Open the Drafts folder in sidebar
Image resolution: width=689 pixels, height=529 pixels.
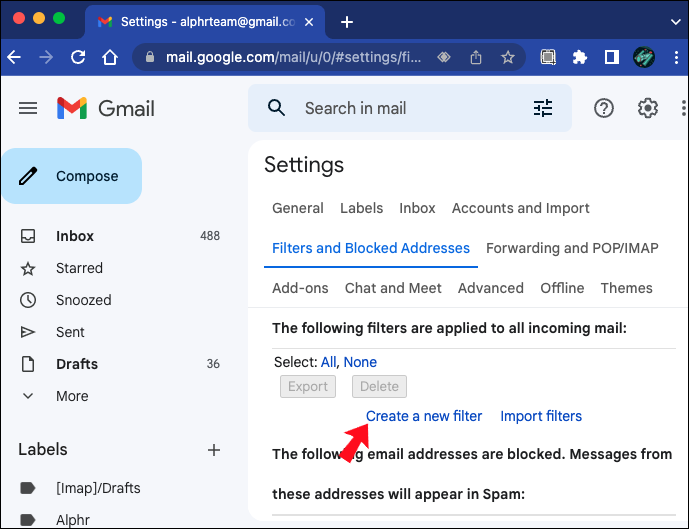coord(77,364)
